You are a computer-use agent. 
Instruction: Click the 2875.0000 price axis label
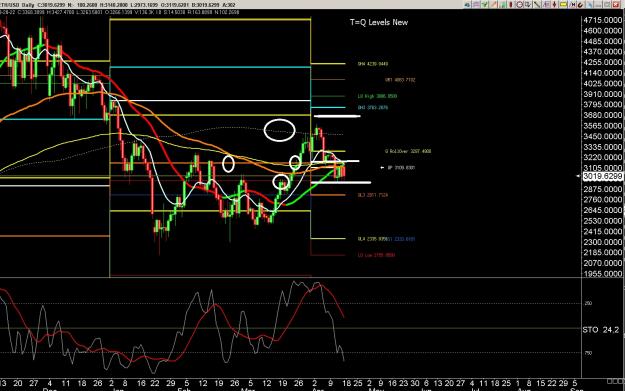click(x=602, y=189)
